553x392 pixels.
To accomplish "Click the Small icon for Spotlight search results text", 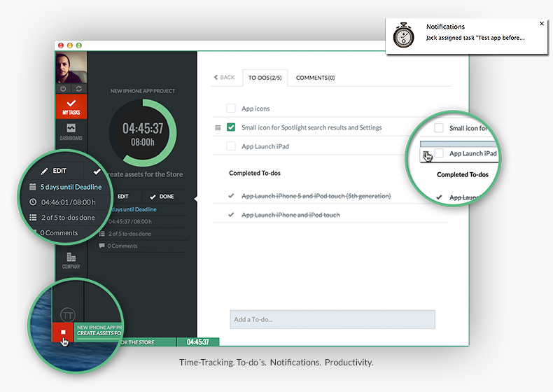I will click(x=311, y=127).
